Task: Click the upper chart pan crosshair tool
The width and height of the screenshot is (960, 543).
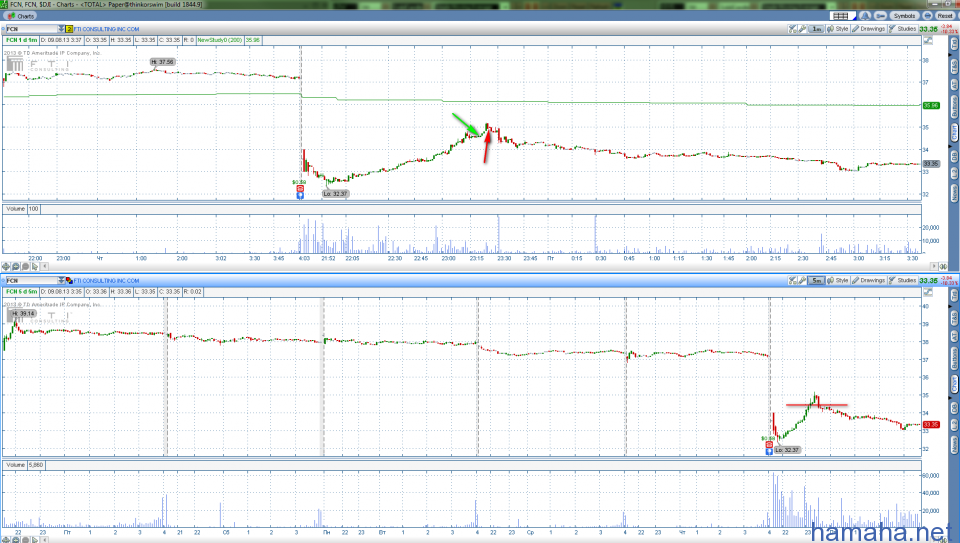Action: (6, 266)
